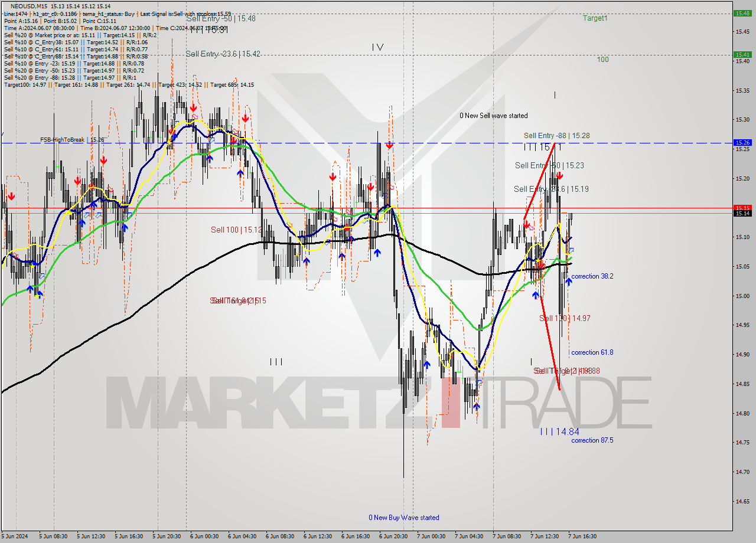Click the '7 Jun 12:30' time axis label
756x543 pixels.
coord(545,537)
